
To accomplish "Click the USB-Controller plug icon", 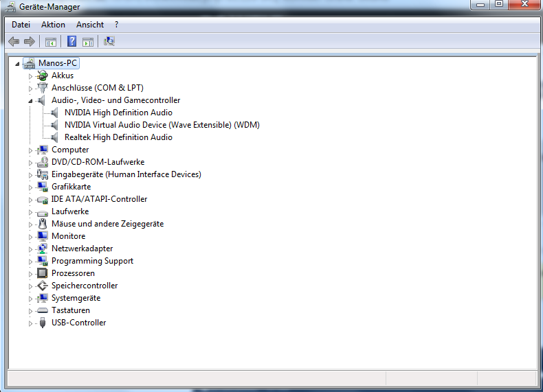I will tap(42, 323).
